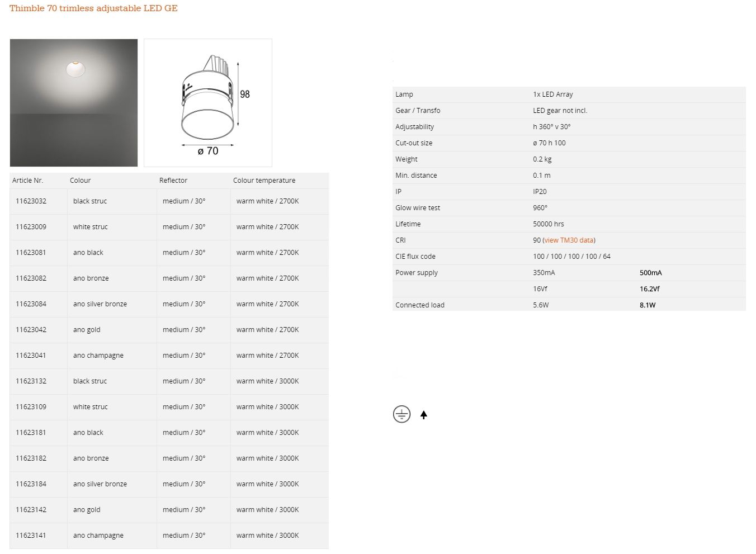Image resolution: width=756 pixels, height=554 pixels.
Task: Select the IP20 rating value
Action: coord(540,191)
